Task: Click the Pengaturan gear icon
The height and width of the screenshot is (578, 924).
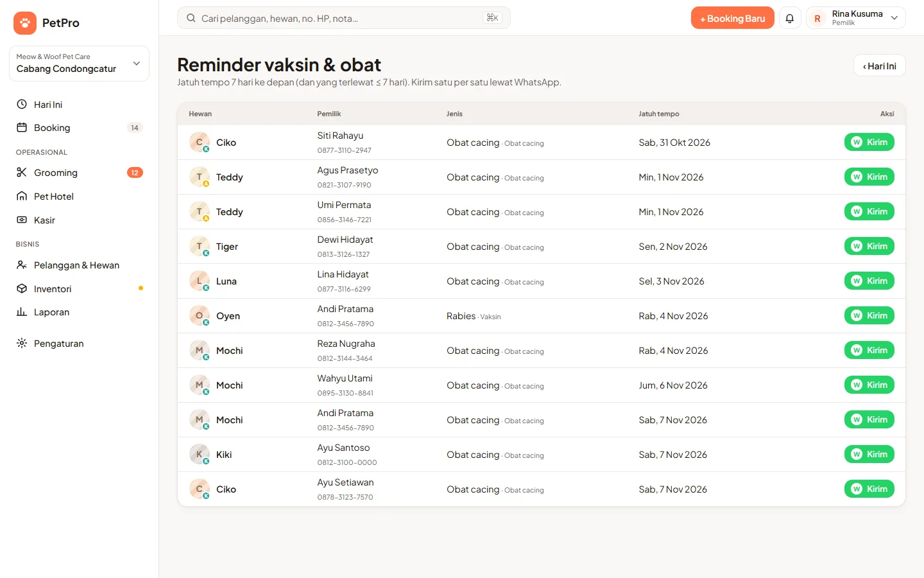Action: point(22,343)
